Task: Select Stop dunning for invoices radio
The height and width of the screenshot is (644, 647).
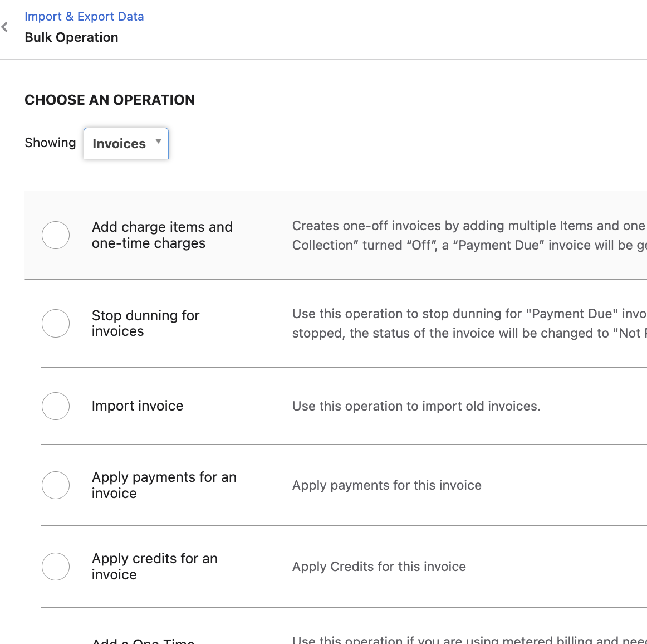Action: pyautogui.click(x=56, y=323)
